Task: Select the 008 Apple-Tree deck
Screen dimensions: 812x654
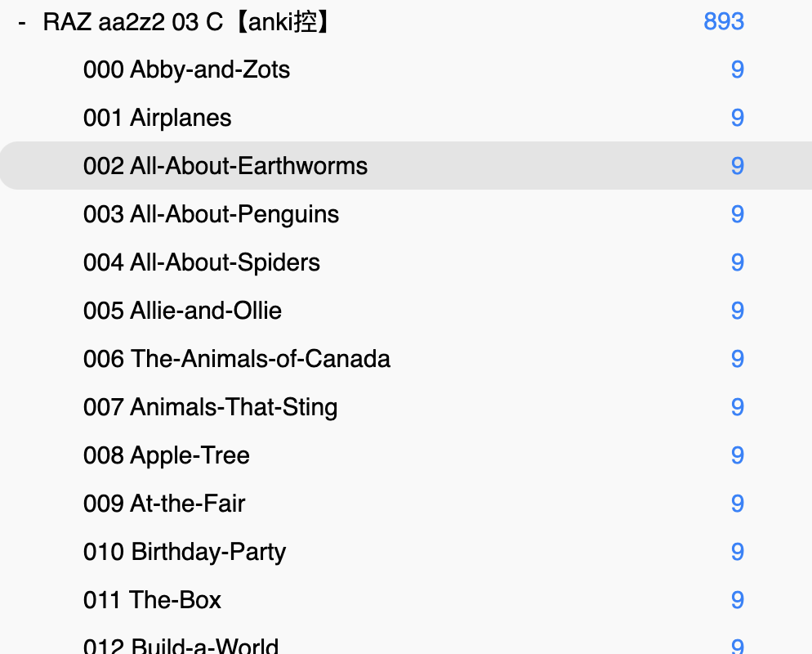Action: [166, 455]
